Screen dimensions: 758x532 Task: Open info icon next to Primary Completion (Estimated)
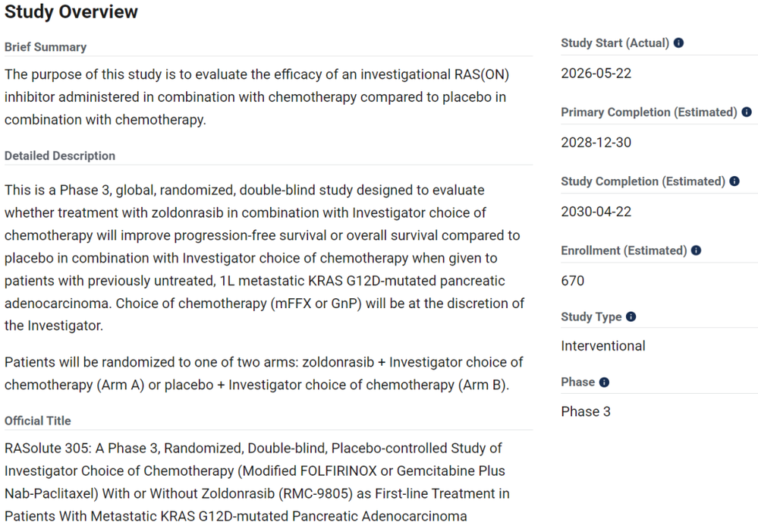coord(747,112)
